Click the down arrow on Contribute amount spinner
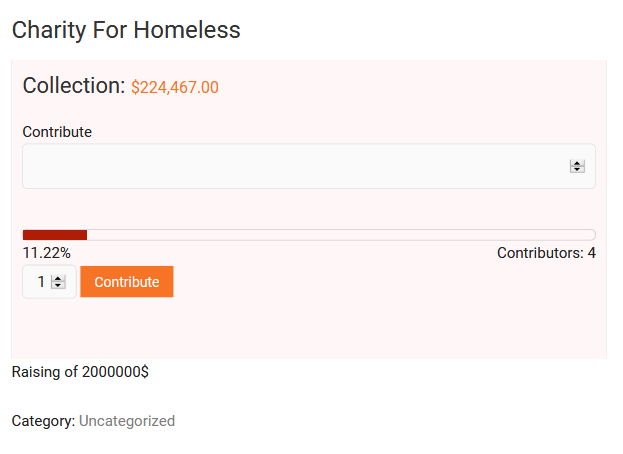This screenshot has width=623, height=454. click(x=577, y=169)
